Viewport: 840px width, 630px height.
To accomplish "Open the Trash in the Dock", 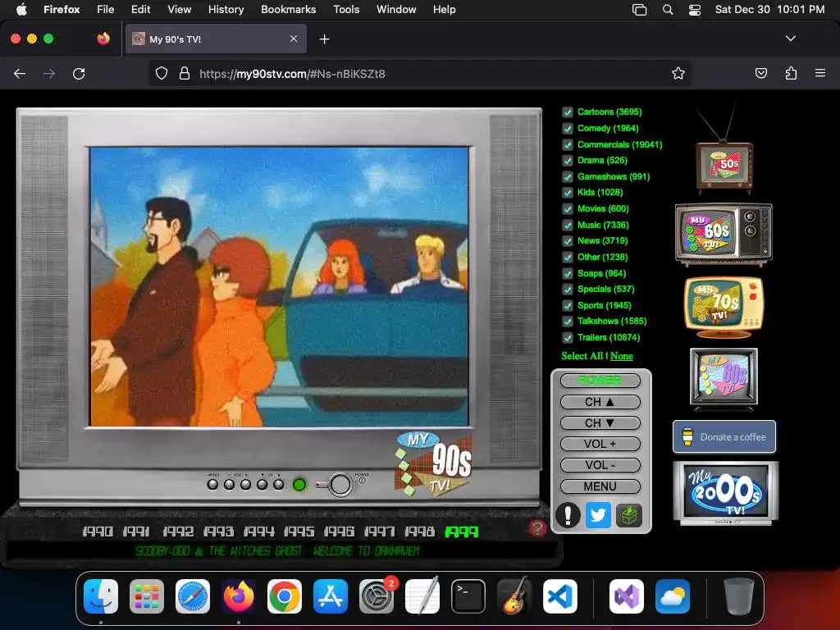I will (x=739, y=596).
